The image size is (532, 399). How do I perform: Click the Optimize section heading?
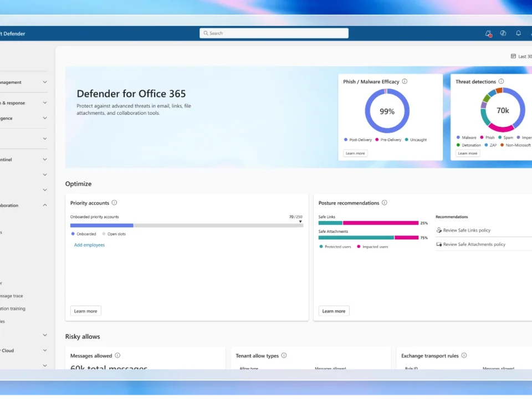pyautogui.click(x=78, y=183)
